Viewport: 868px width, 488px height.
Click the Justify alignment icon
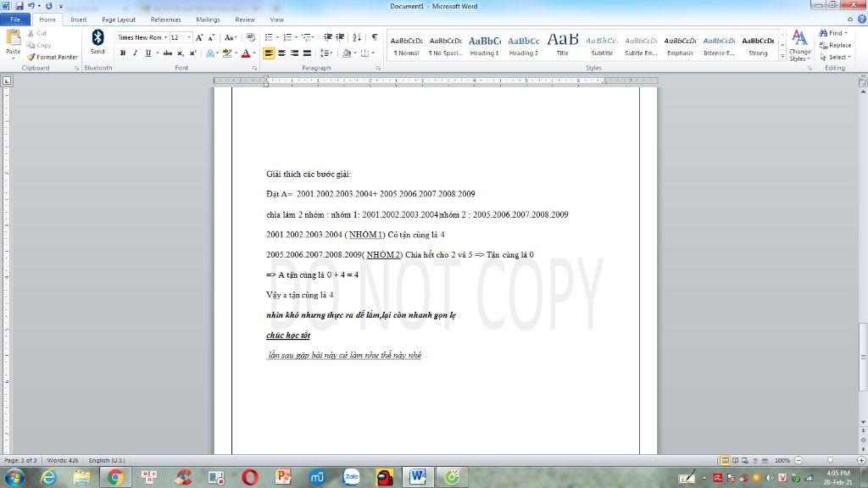tap(307, 53)
